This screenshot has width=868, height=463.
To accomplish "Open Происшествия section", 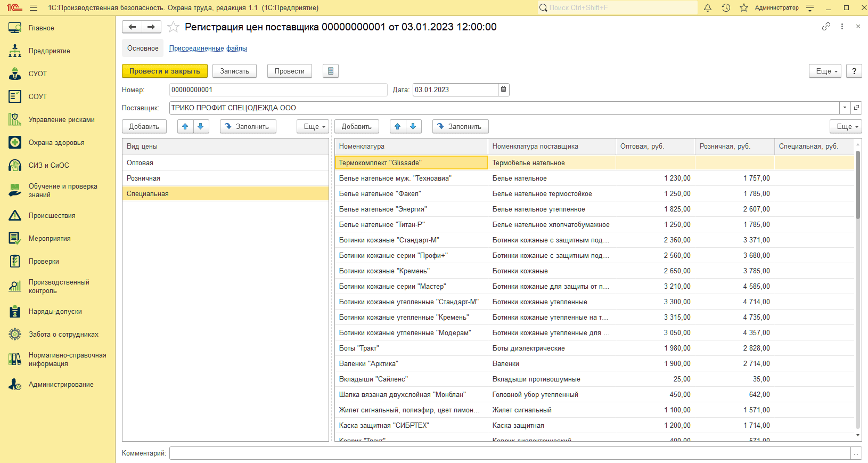I will (x=58, y=215).
